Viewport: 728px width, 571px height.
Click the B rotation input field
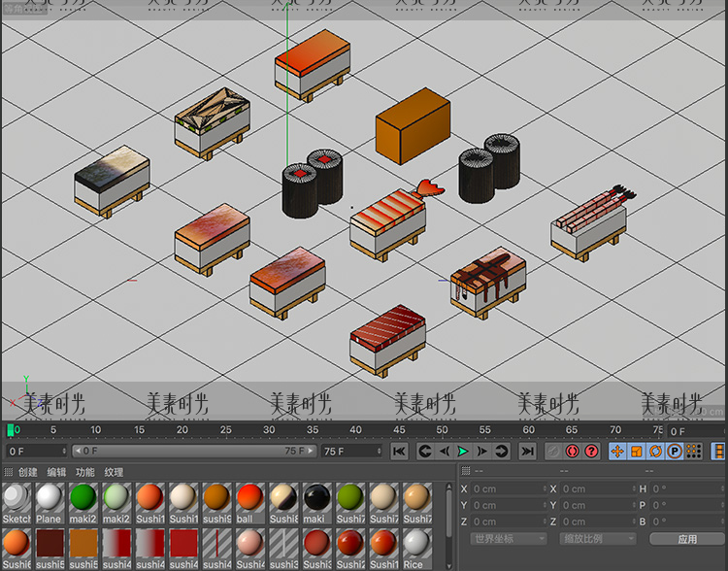coord(688,521)
